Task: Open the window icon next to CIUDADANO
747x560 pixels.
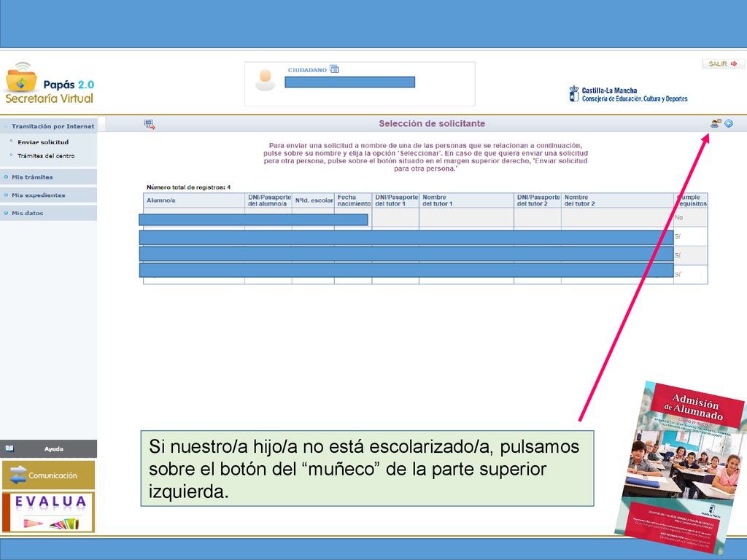Action: (334, 69)
